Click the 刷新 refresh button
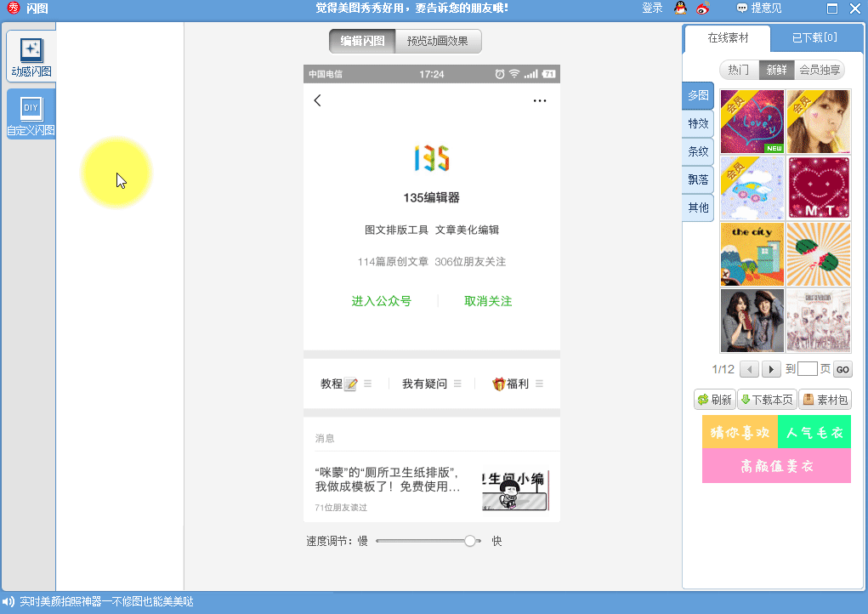Image resolution: width=868 pixels, height=614 pixels. point(715,400)
